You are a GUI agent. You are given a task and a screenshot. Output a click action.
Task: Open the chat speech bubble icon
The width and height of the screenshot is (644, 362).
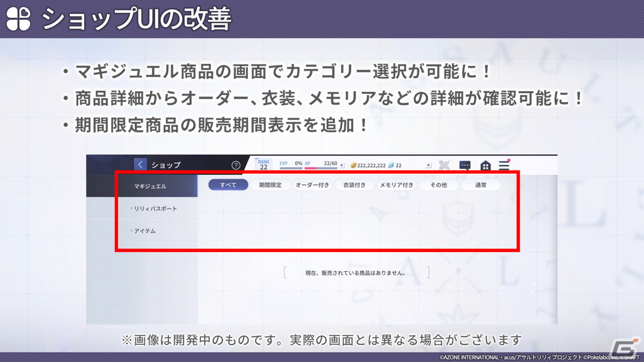point(465,165)
